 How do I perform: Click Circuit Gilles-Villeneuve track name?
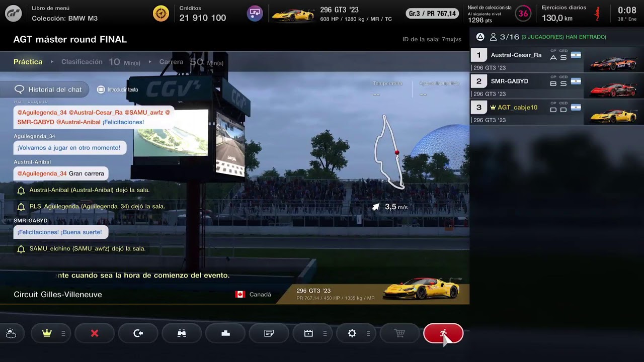(58, 294)
